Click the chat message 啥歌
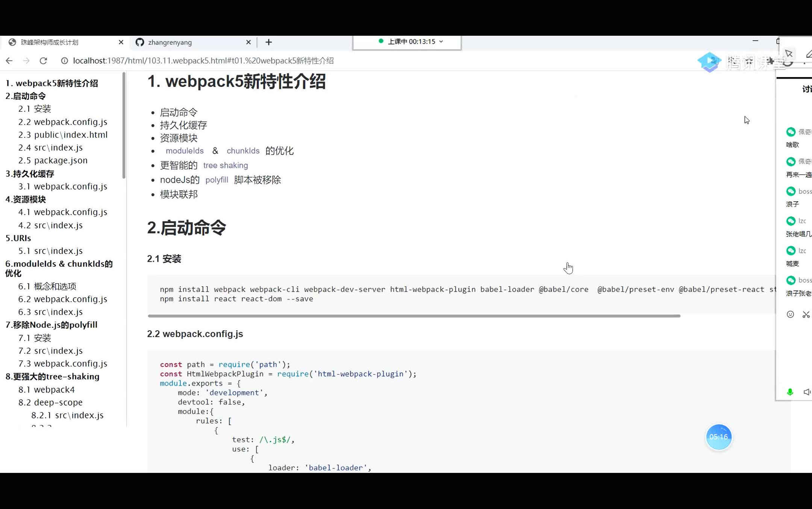 [792, 145]
